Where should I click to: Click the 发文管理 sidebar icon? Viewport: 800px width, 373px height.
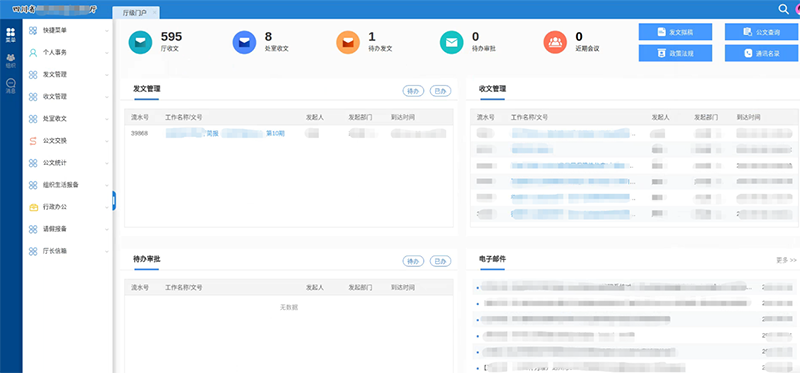coord(33,74)
